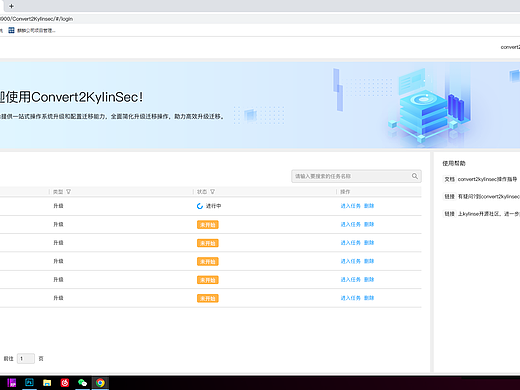Open the 类型 column filter funnel
This screenshot has height=390, width=520.
(68, 192)
